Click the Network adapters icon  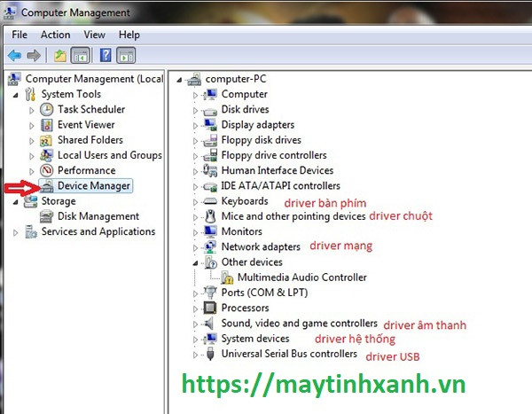pyautogui.click(x=210, y=247)
